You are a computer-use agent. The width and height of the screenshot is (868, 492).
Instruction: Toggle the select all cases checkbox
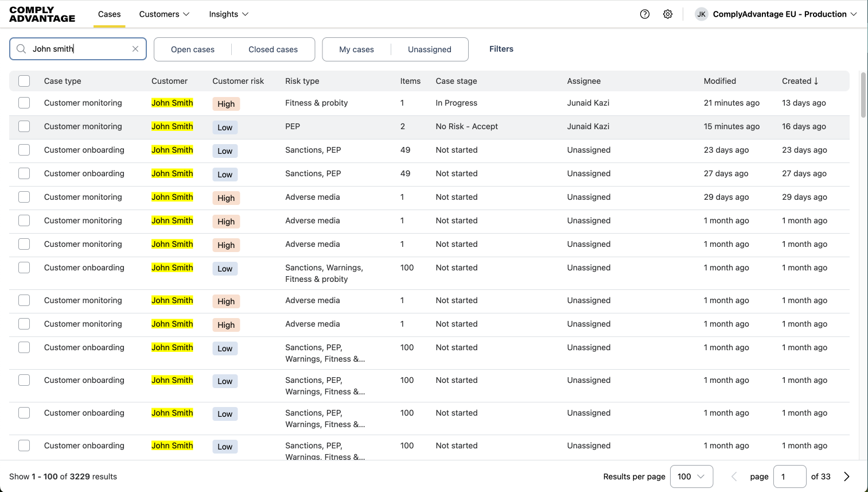[24, 81]
